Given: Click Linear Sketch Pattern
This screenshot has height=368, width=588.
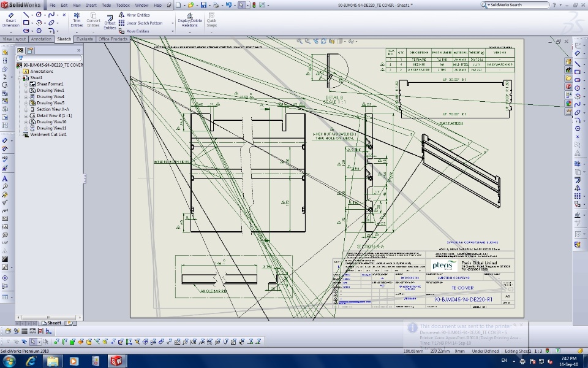Looking at the screenshot, I should [x=141, y=23].
